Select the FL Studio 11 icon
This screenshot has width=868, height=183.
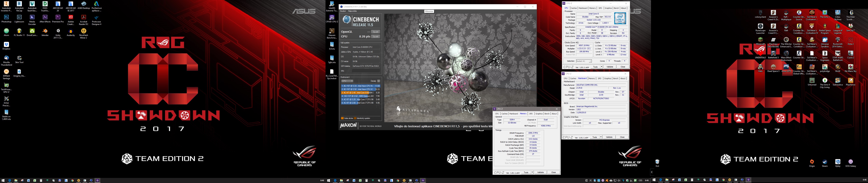click(19, 32)
